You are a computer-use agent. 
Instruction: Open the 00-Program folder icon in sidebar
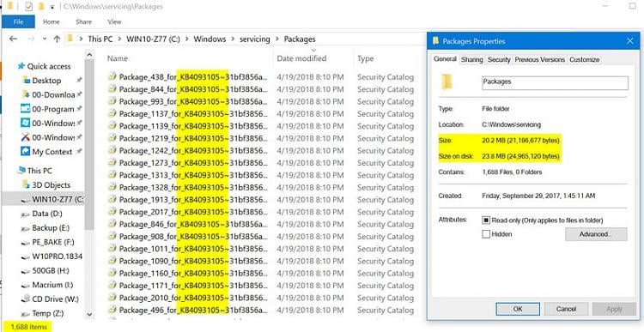[x=26, y=109]
